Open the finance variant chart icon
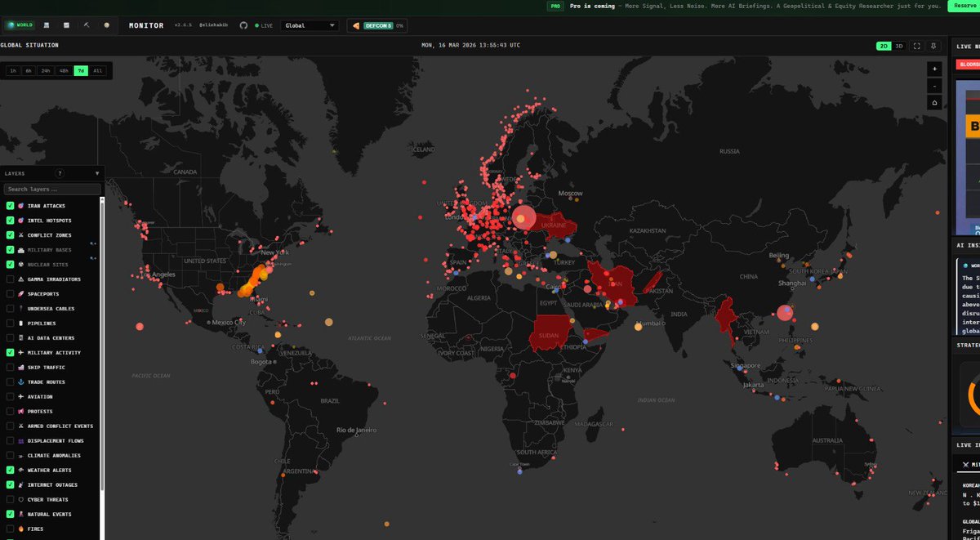980x540 pixels. click(66, 25)
